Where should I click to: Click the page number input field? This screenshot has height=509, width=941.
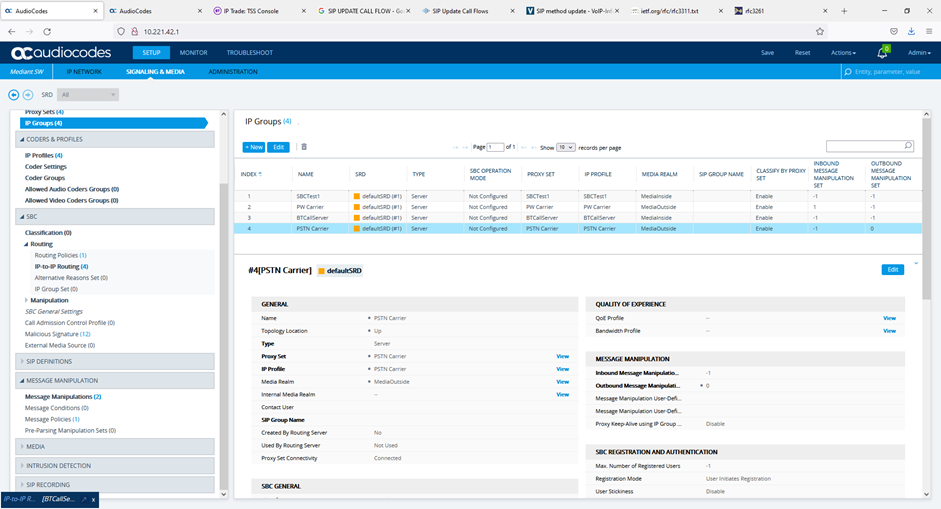click(495, 147)
